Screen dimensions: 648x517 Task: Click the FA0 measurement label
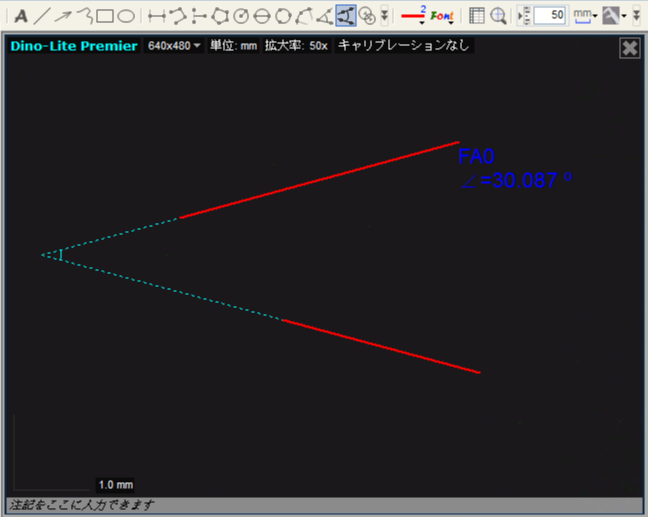click(476, 156)
